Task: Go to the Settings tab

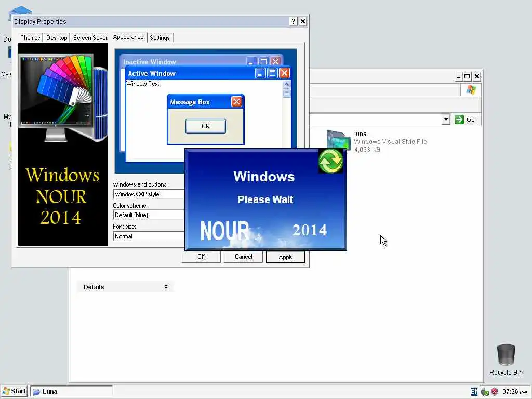Action: pos(160,37)
